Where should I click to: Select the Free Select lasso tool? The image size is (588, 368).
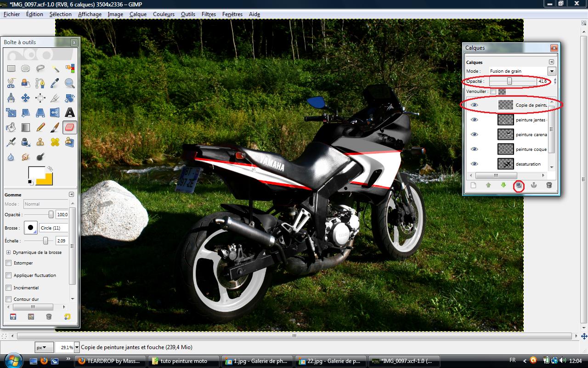(40, 69)
